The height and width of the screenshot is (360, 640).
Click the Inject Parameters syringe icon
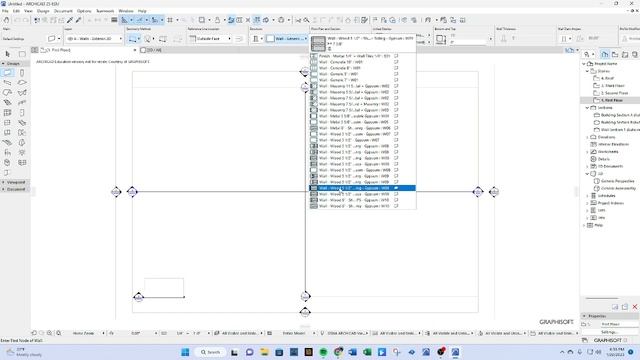pos(78,20)
